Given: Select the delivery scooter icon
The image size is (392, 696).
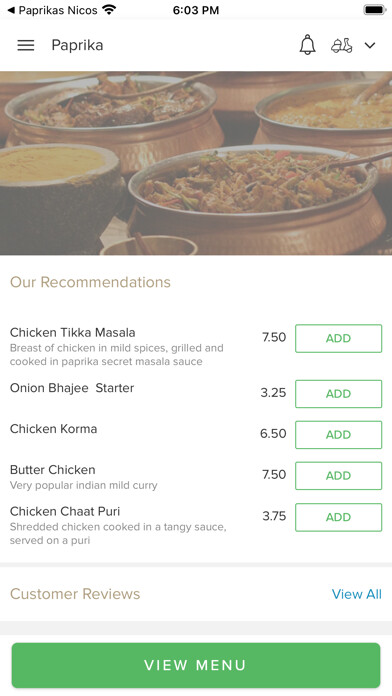Looking at the screenshot, I should [342, 45].
